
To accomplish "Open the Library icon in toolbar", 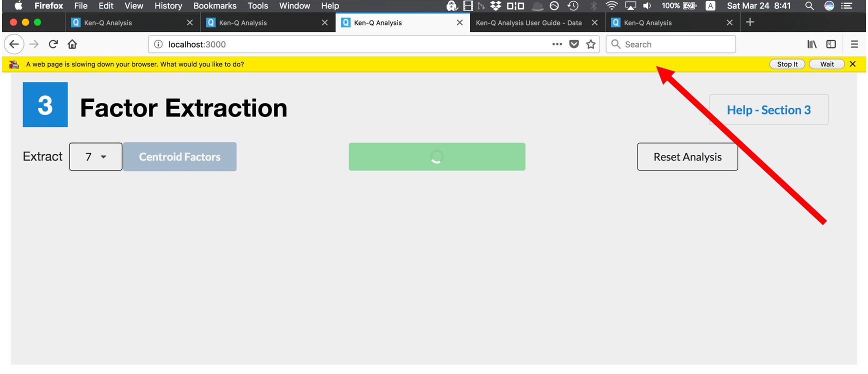I will (x=812, y=44).
